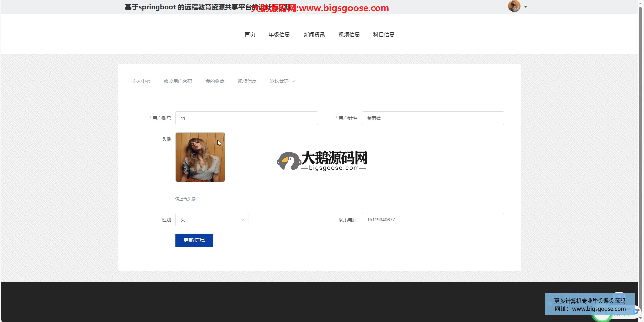Select 新闻资讯 in the main navigation
644x322 pixels.
314,34
